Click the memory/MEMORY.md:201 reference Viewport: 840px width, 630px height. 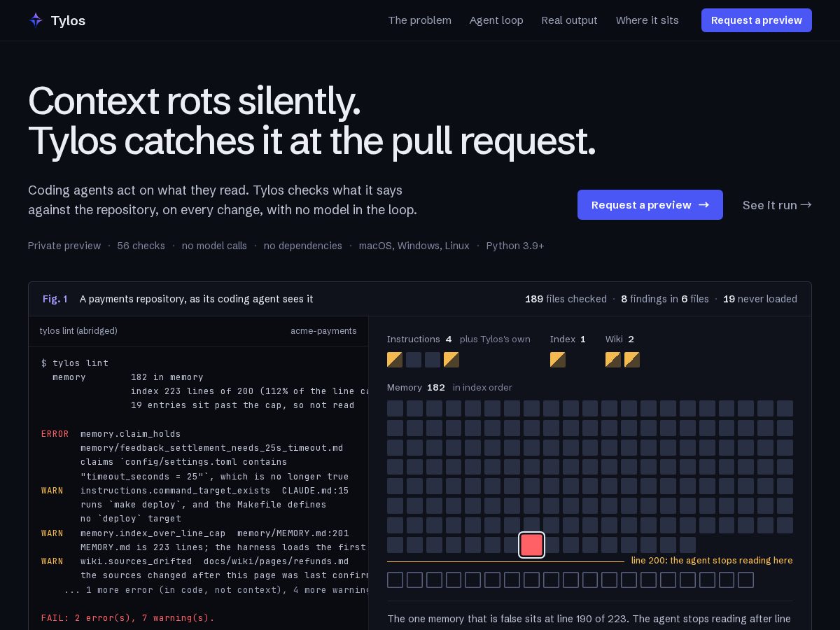293,533
